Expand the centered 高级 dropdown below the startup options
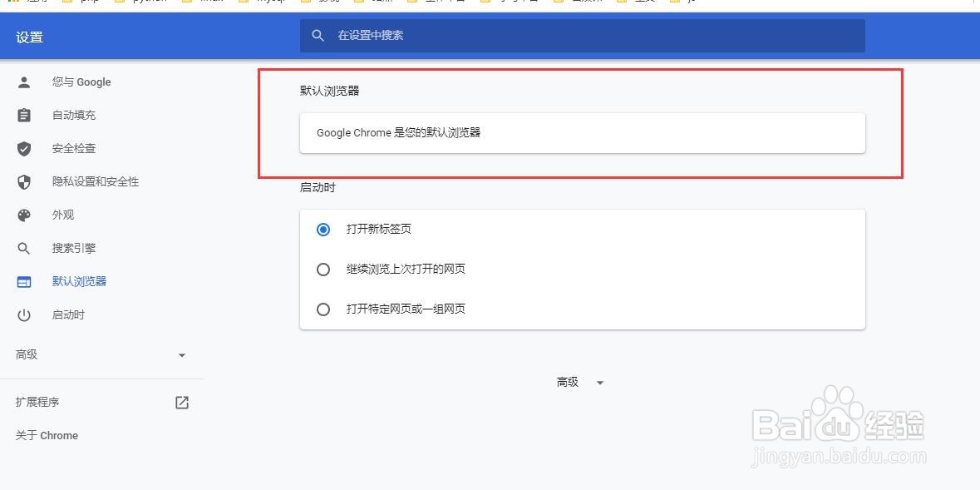 click(x=581, y=383)
